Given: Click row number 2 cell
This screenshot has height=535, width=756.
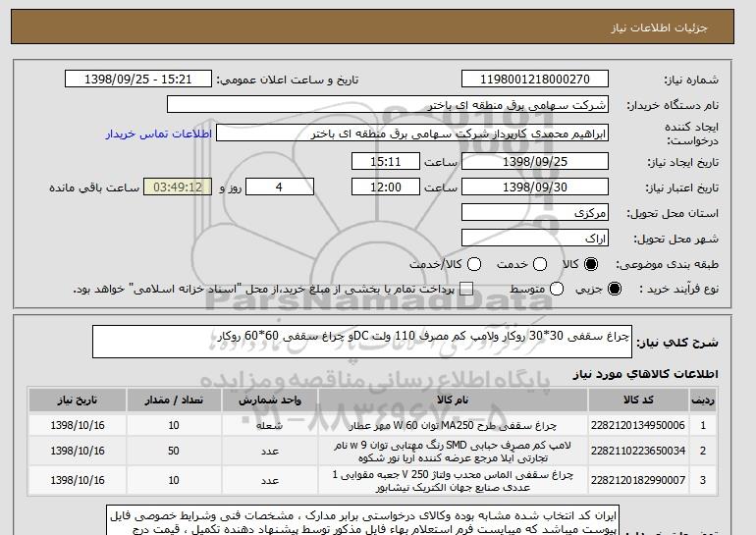Looking at the screenshot, I should 703,451.
